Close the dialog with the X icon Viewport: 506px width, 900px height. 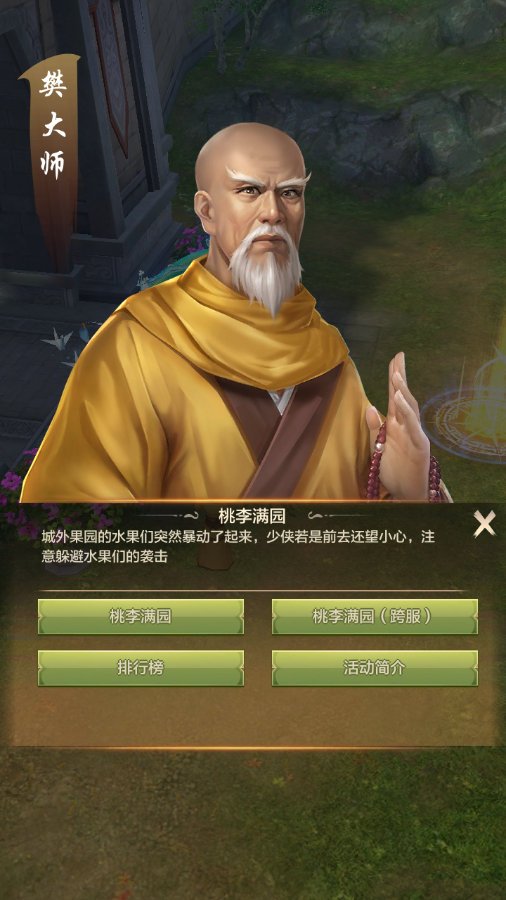(484, 524)
